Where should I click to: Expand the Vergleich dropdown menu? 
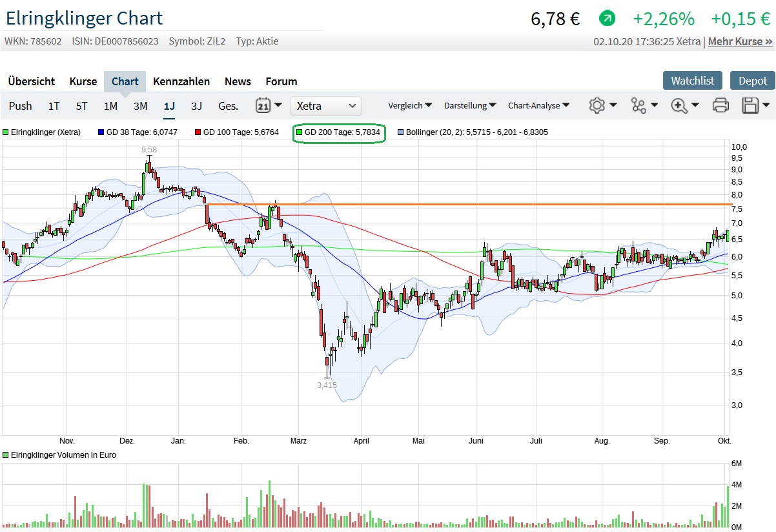[x=410, y=105]
